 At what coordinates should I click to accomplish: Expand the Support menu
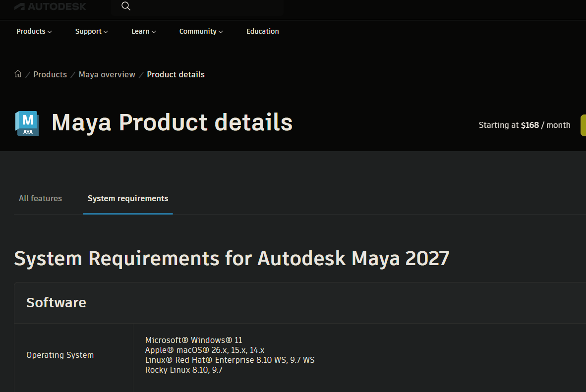pyautogui.click(x=92, y=31)
